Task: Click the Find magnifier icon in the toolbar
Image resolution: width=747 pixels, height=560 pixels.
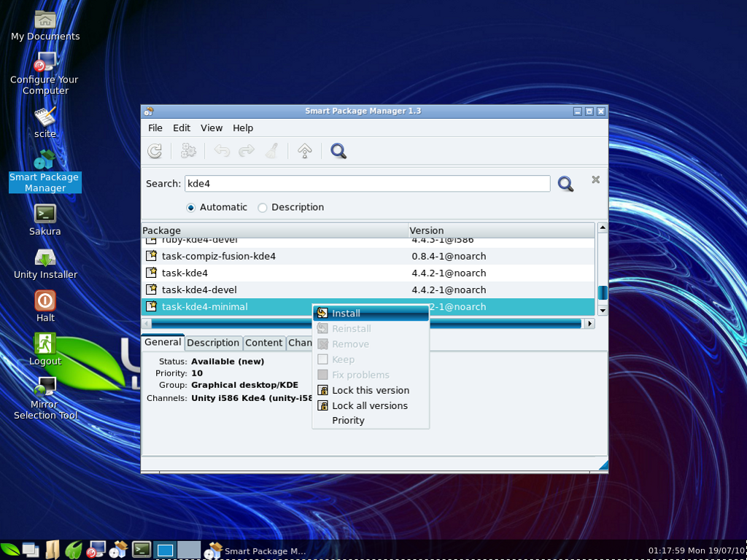Action: (x=338, y=151)
